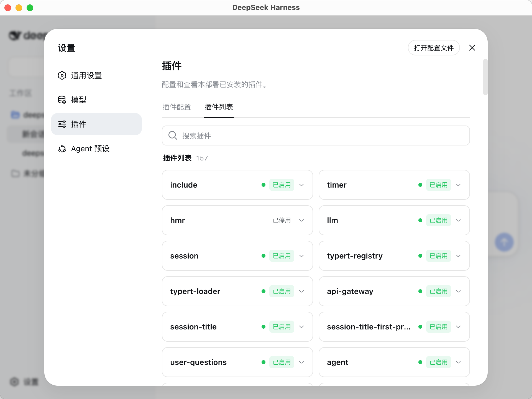The width and height of the screenshot is (532, 399).
Task: Click the 已启用 badge on user-questions card
Action: pyautogui.click(x=282, y=362)
